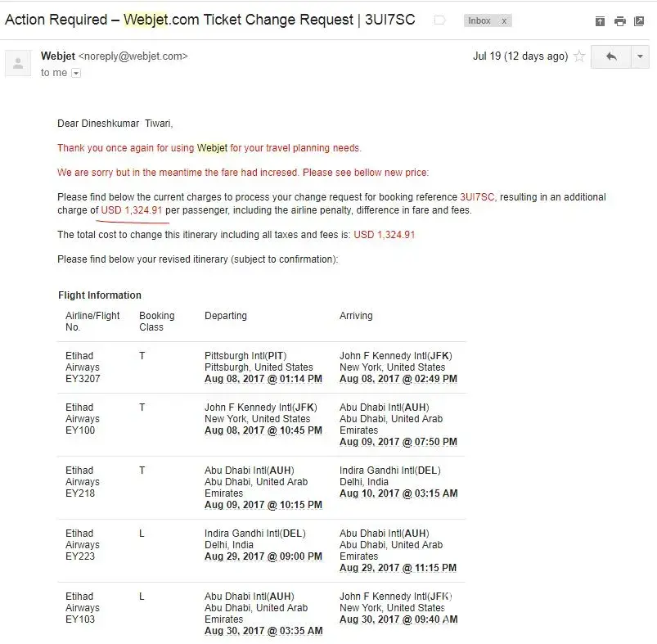Click date 'Aug 30, 2017 @ 09:40 AM'
The image size is (657, 644).
(398, 619)
